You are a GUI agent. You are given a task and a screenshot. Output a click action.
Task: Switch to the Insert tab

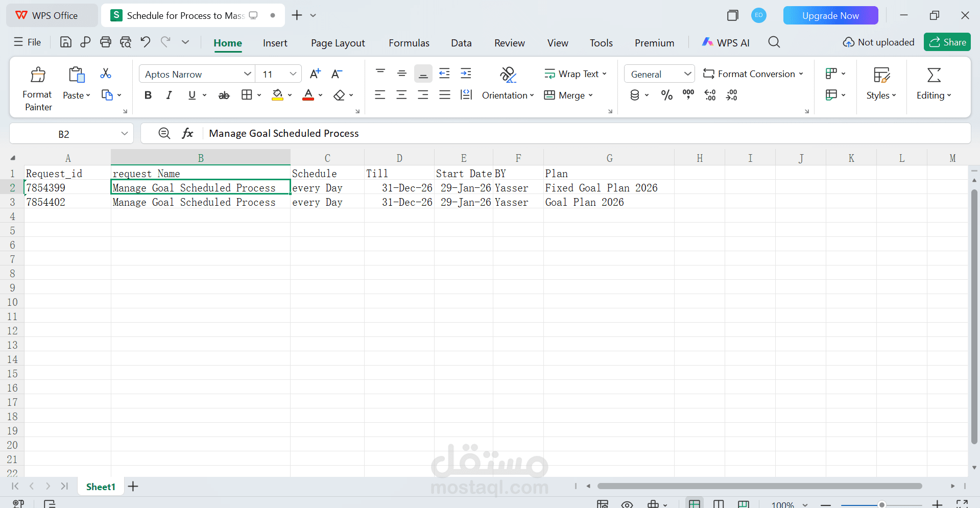275,43
